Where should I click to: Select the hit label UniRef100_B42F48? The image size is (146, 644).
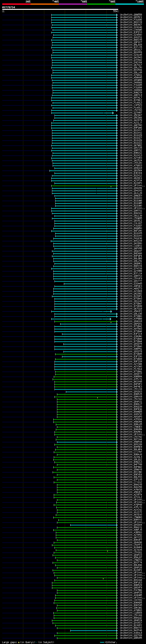tap(131, 630)
